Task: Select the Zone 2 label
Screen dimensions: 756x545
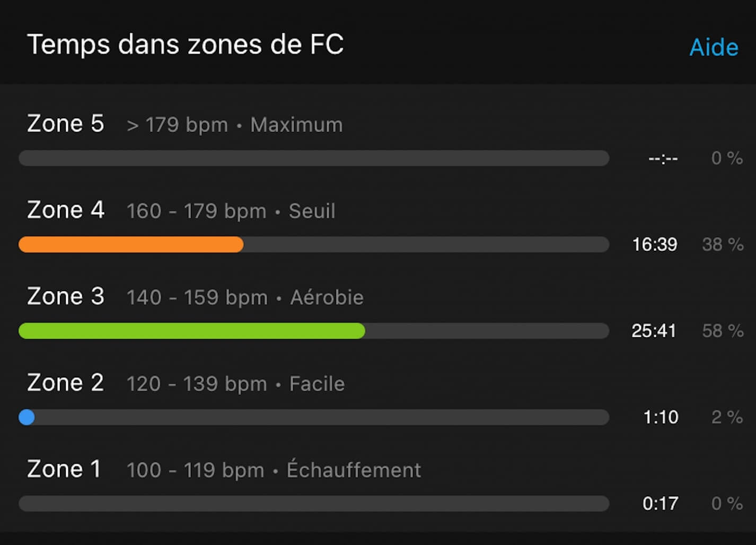Action: pos(65,383)
